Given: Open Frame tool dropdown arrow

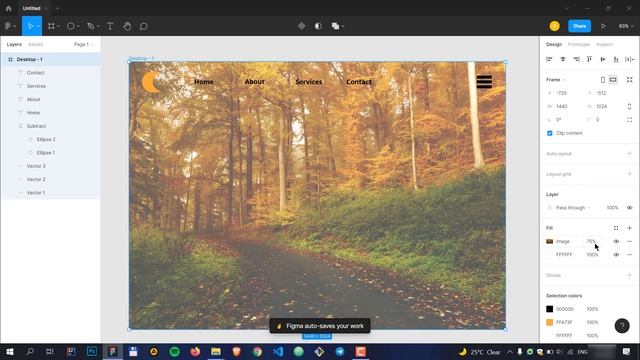Looking at the screenshot, I should pyautogui.click(x=58, y=26).
